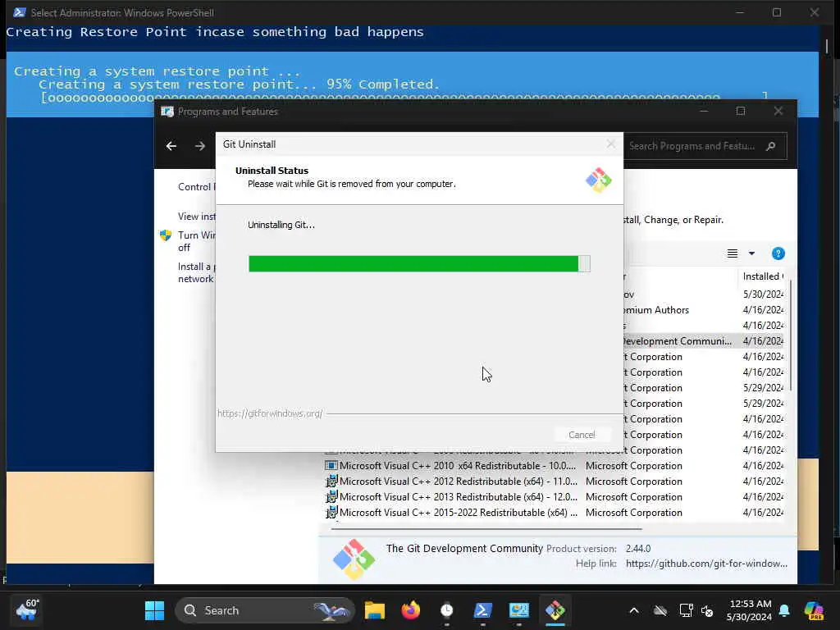The width and height of the screenshot is (840, 630).
Task: Open the Copilot preview icon in taskbar
Action: [x=813, y=610]
